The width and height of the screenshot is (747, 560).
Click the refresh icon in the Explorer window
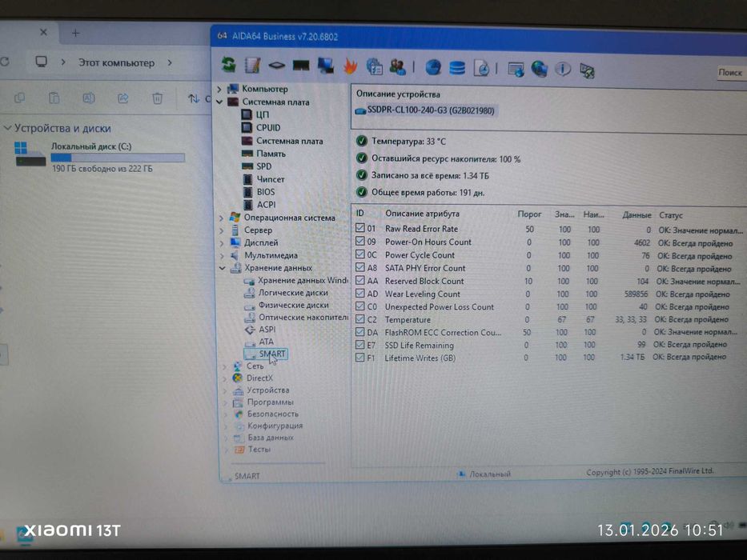[5, 62]
